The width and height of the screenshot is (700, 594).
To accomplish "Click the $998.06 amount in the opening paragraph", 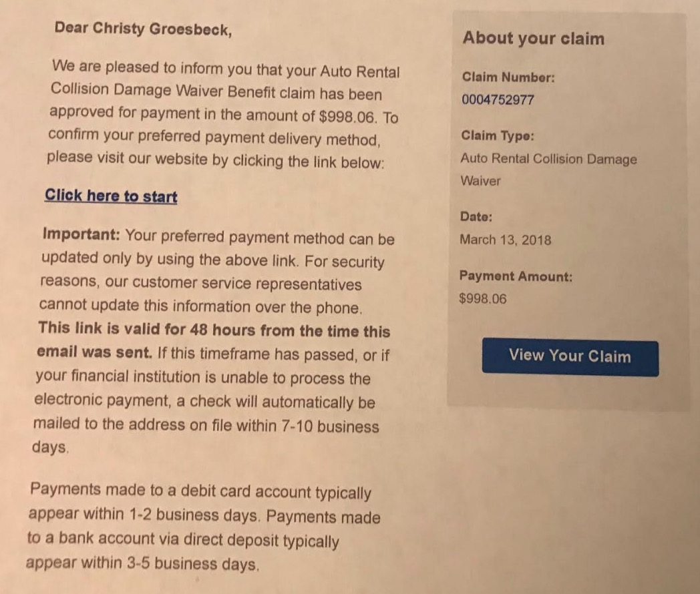I will pos(349,115).
